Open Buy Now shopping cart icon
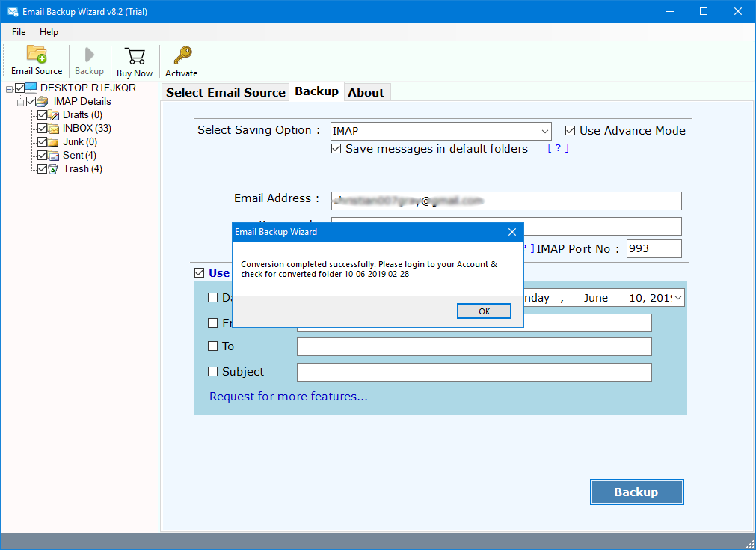The height and width of the screenshot is (550, 756). [135, 56]
